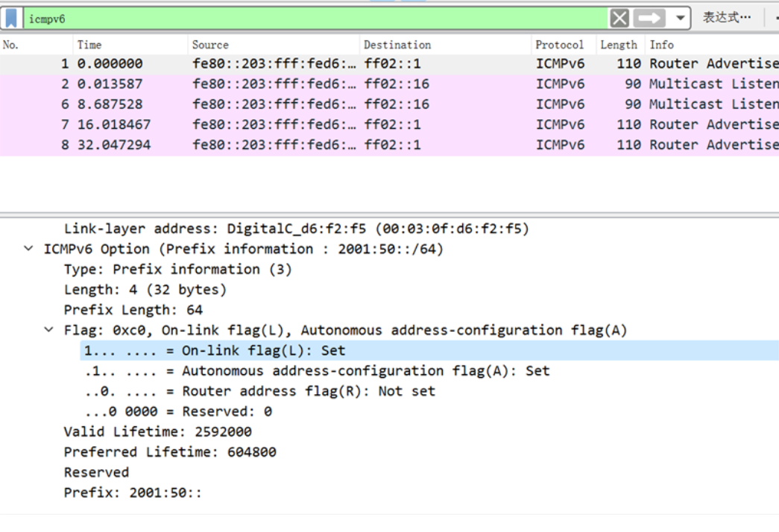The width and height of the screenshot is (779, 532).
Task: Collapse the Flag: 0xc0 node
Action: 48,330
